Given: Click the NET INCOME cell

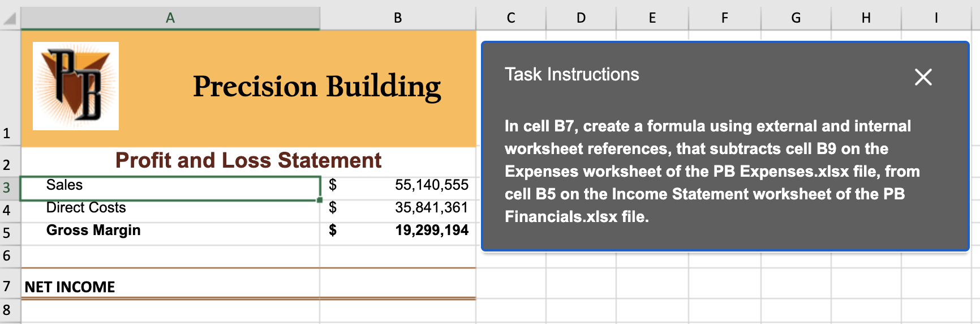Looking at the screenshot, I should 170,283.
